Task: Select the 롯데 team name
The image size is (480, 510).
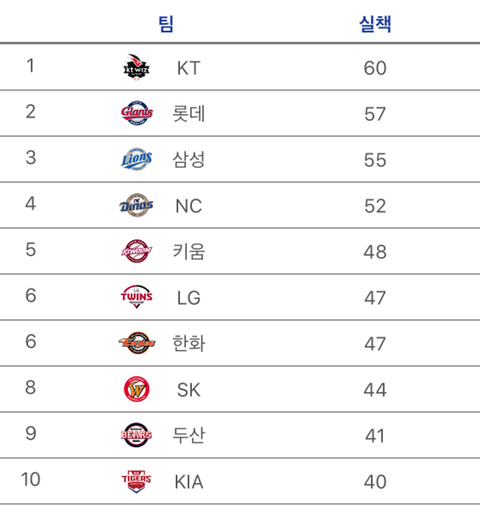Action: (x=189, y=114)
